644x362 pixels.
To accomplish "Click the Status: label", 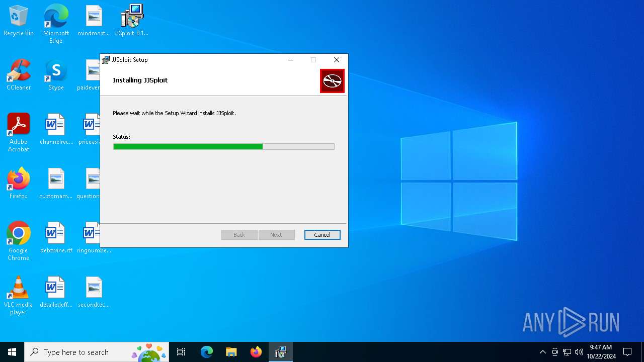I will [121, 137].
